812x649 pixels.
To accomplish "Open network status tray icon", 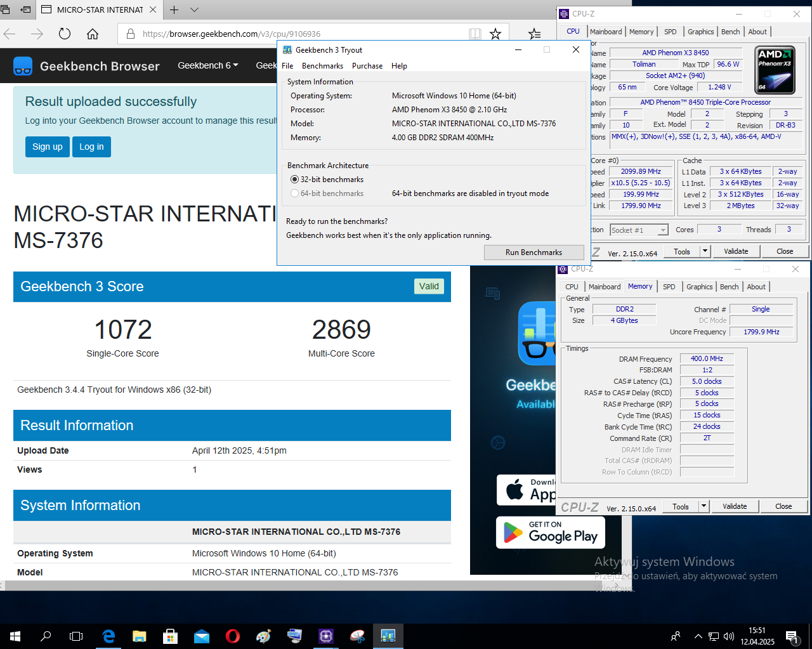I will coord(714,636).
